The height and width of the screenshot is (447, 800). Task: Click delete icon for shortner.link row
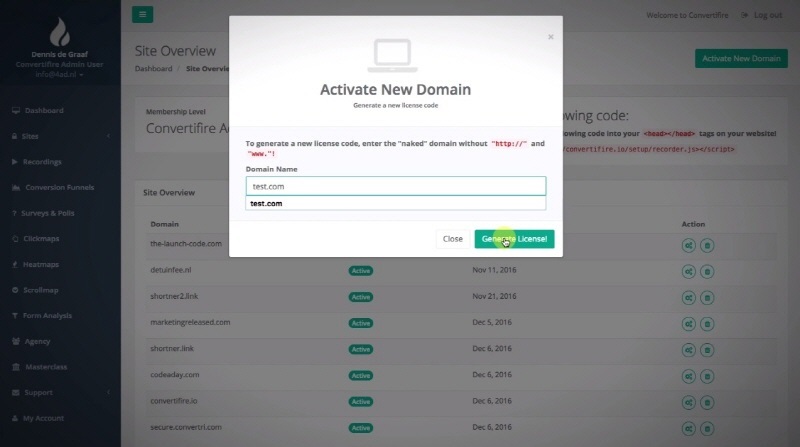[x=707, y=350]
